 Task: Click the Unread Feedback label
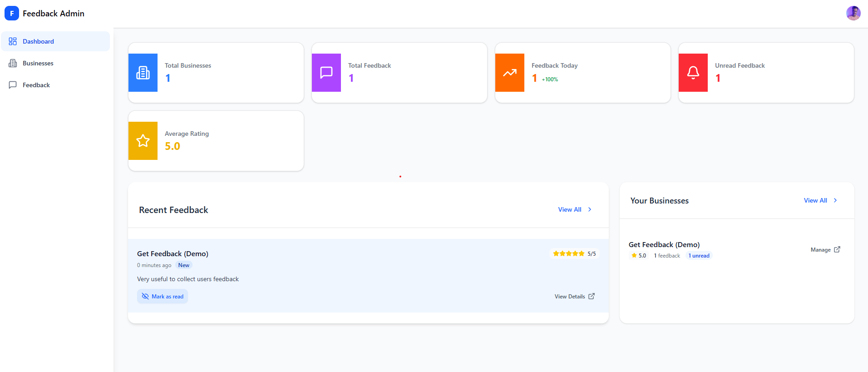(740, 65)
